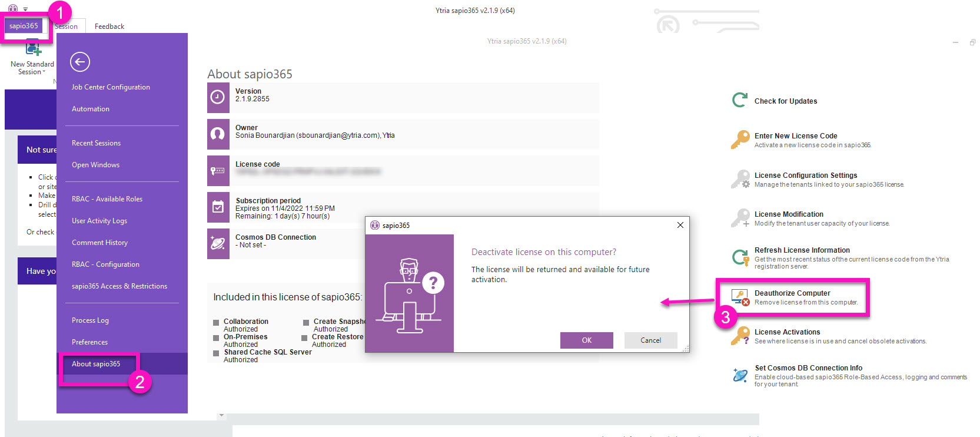The width and height of the screenshot is (980, 437).
Task: Click Check for Updates link
Action: coord(786,101)
